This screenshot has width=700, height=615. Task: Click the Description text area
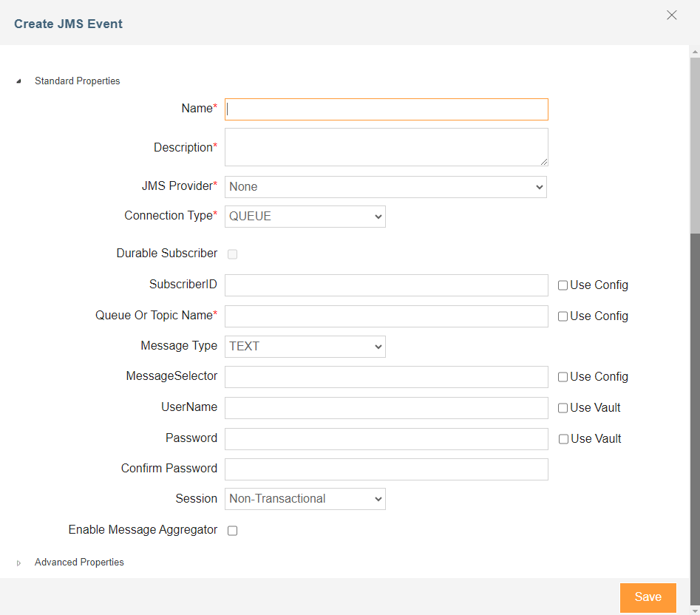coord(386,147)
